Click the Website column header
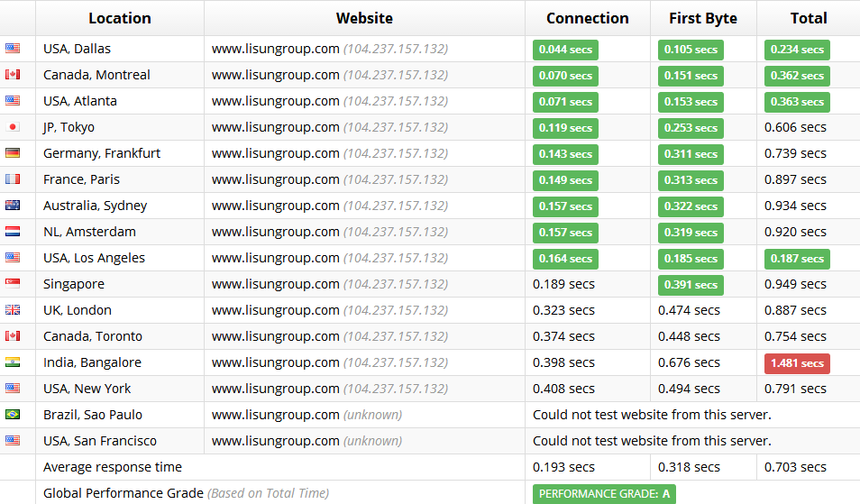Image resolution: width=860 pixels, height=504 pixels. pos(364,18)
